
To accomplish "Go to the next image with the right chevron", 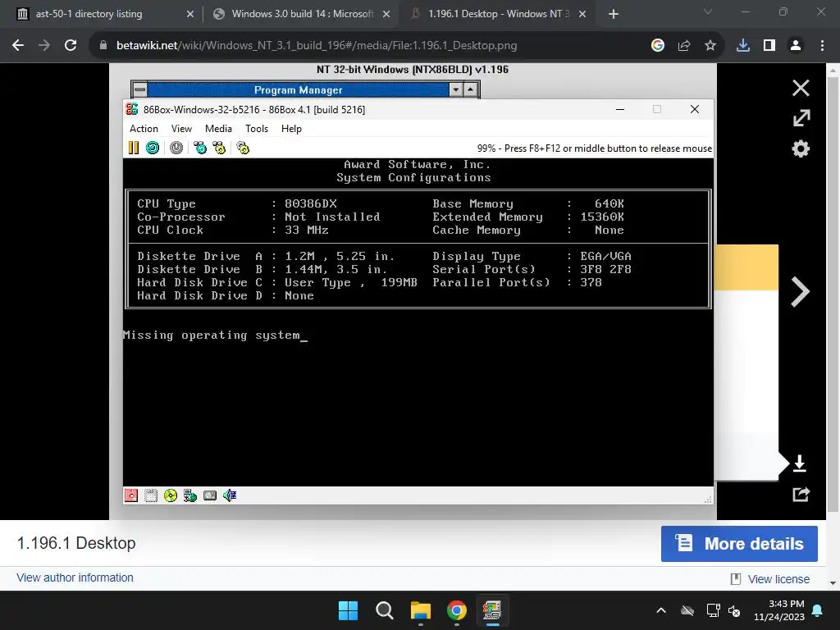I will click(x=800, y=292).
